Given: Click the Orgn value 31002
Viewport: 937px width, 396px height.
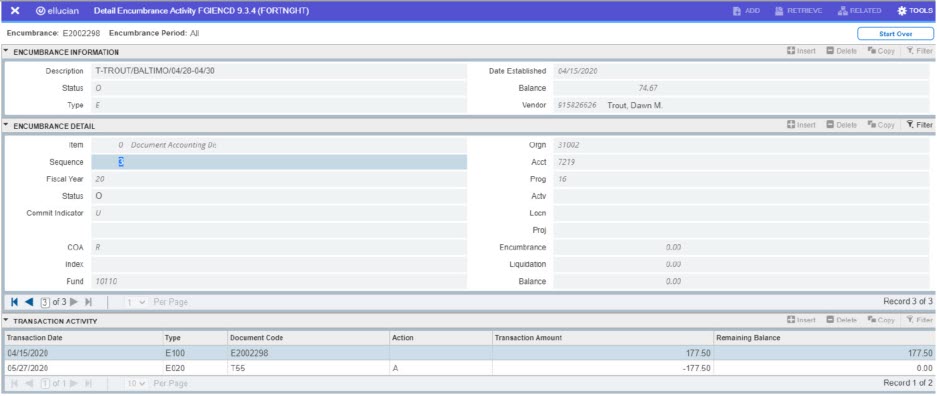Looking at the screenshot, I should click(x=568, y=145).
